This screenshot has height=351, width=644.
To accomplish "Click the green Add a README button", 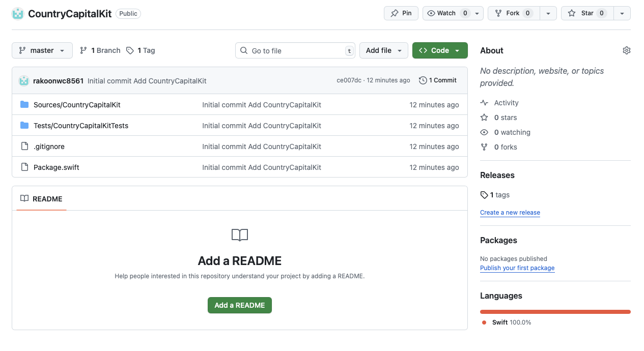I will pyautogui.click(x=240, y=305).
